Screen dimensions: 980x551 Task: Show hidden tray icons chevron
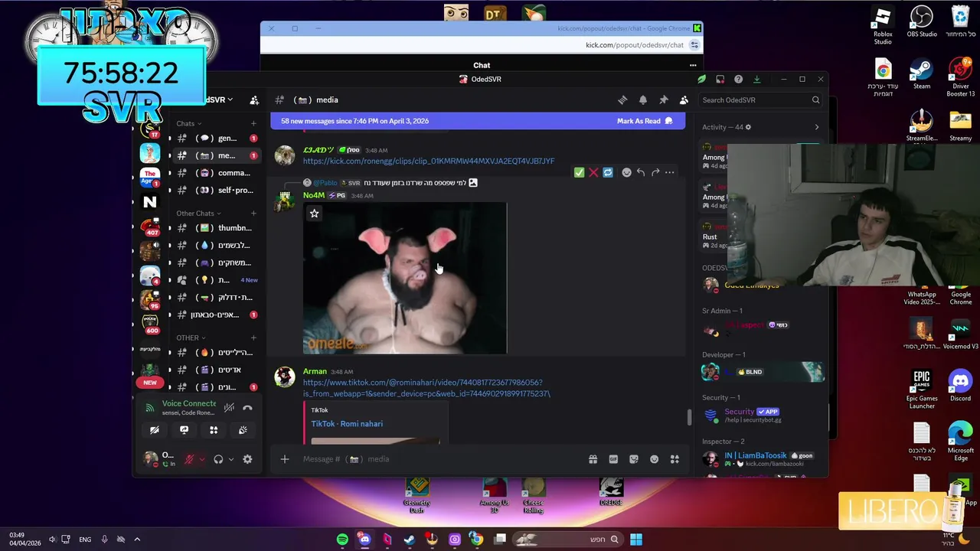click(137, 540)
